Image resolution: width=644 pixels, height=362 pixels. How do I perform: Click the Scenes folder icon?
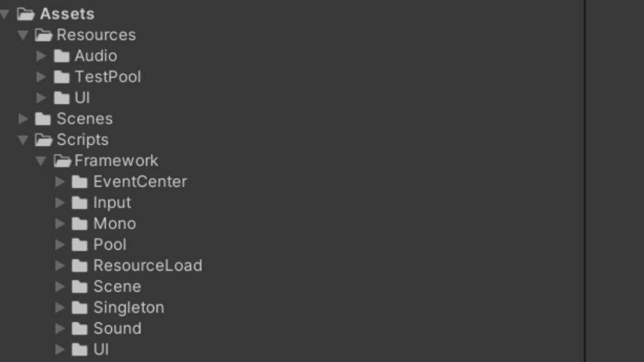(43, 119)
